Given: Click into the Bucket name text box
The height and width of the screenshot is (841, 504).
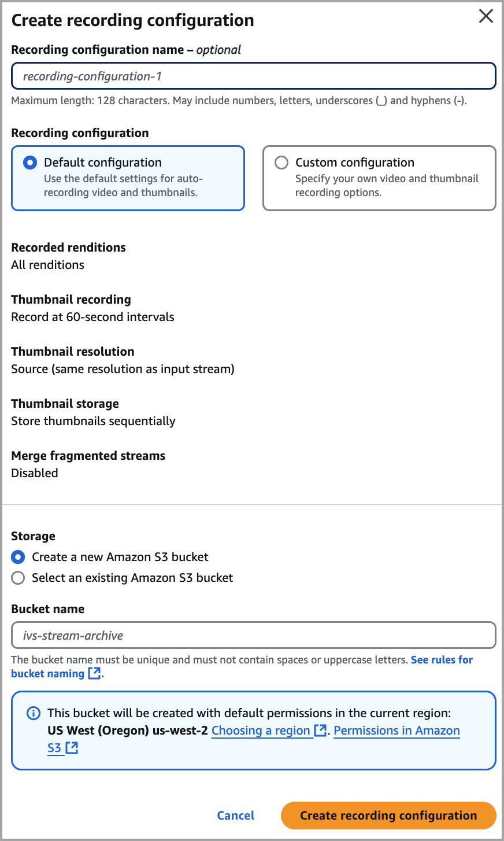Looking at the screenshot, I should [253, 636].
